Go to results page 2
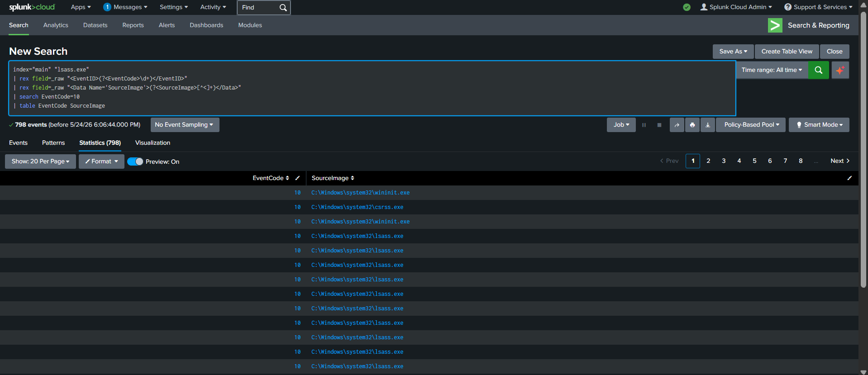Screen dimensions: 868x375 tap(708, 161)
